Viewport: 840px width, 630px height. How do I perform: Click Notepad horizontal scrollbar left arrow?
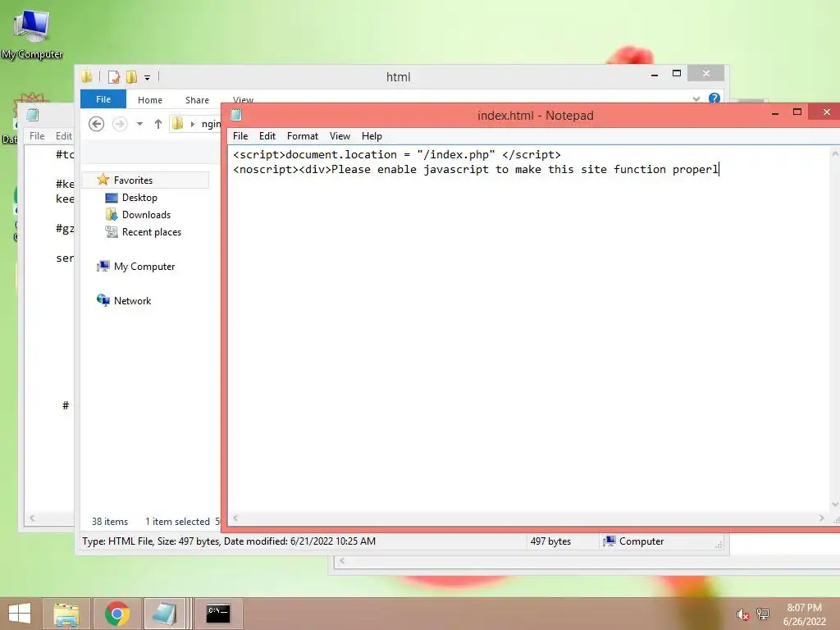pos(235,518)
